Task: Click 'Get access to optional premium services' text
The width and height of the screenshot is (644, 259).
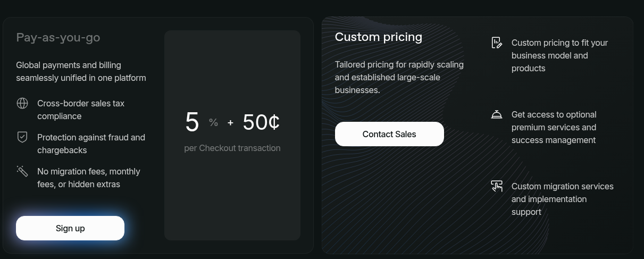Action: click(x=554, y=127)
